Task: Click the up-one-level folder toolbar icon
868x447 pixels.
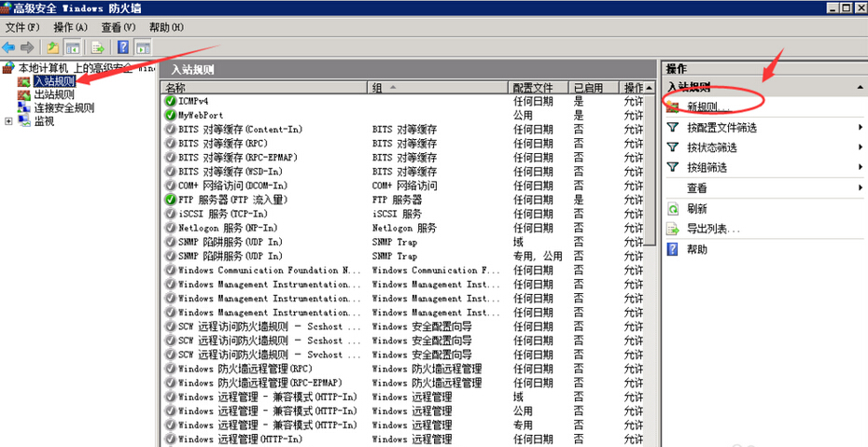Action: click(53, 47)
